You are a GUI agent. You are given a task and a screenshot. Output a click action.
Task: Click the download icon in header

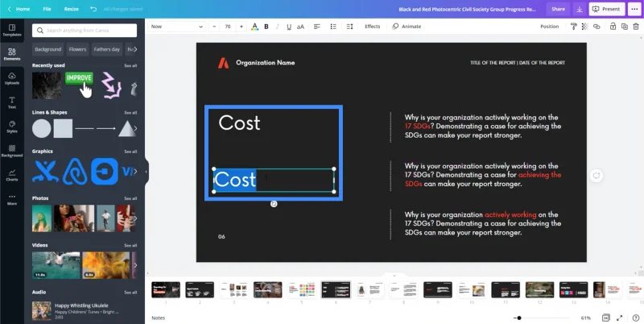pos(580,9)
